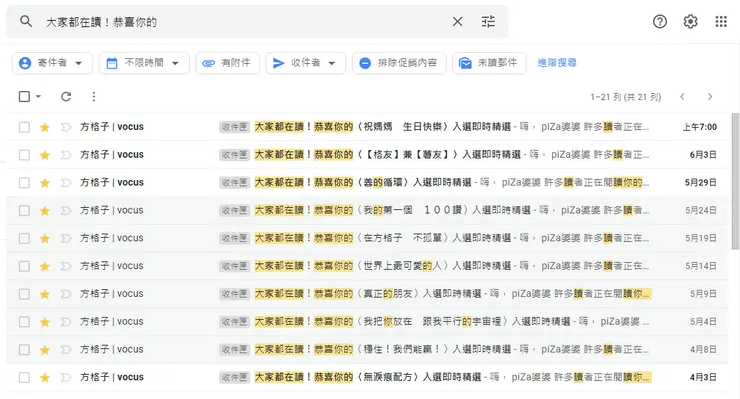This screenshot has height=399, width=740.
Task: Open email about 【格友】兼【著友】
Action: [368, 155]
